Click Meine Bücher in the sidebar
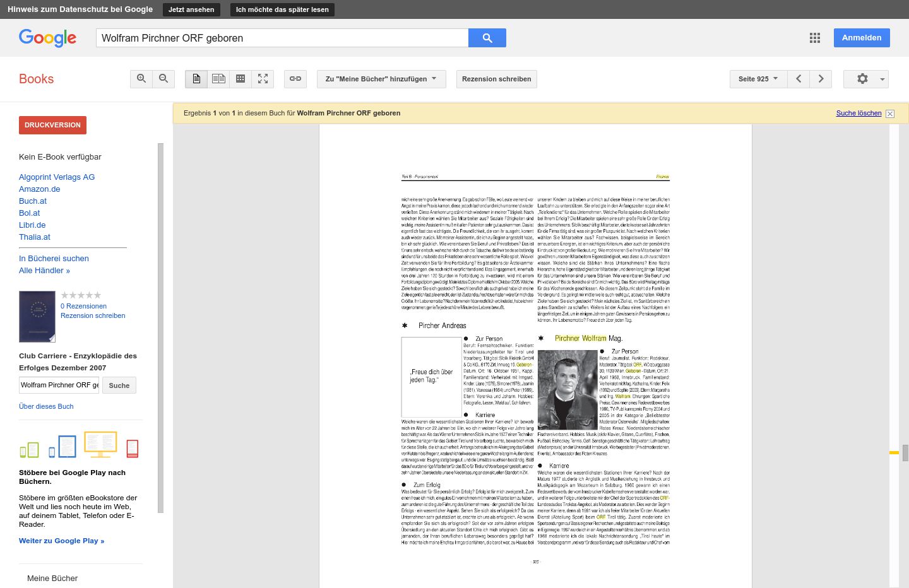Image resolution: width=909 pixels, height=588 pixels. pyautogui.click(x=52, y=579)
